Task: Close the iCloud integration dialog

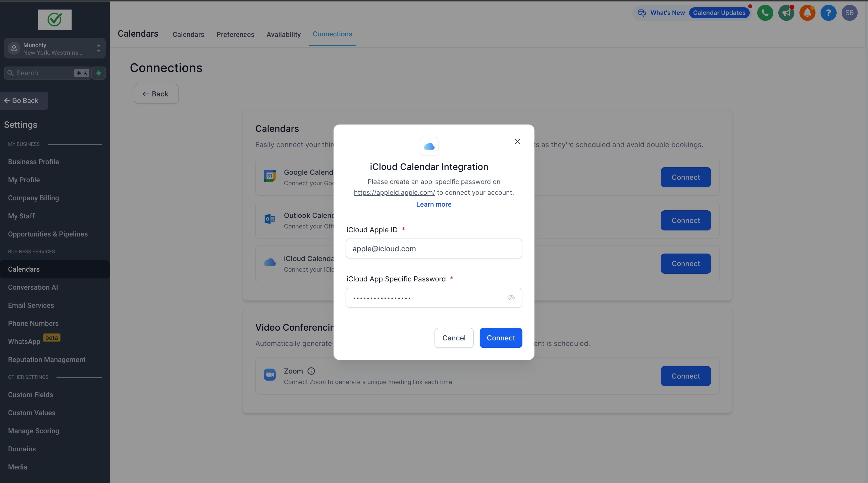Action: click(517, 142)
